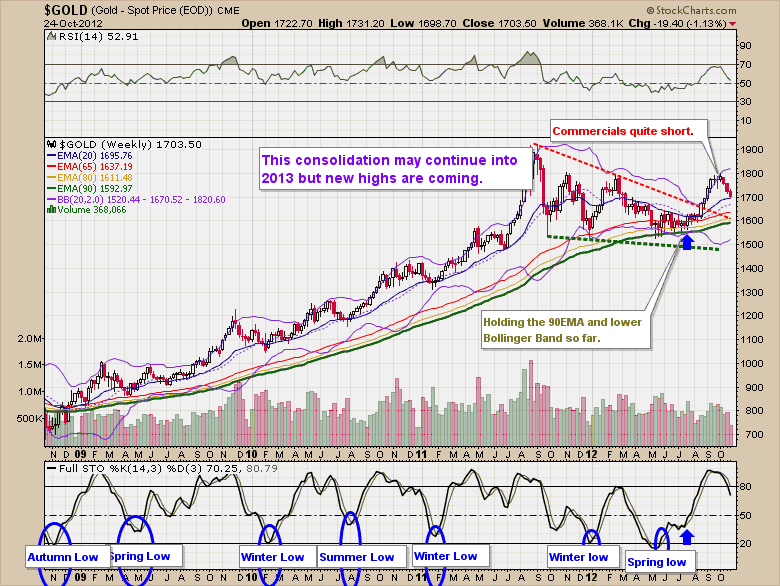
Task: Click the 'Commercials quite short.' annotation box
Action: (x=629, y=130)
